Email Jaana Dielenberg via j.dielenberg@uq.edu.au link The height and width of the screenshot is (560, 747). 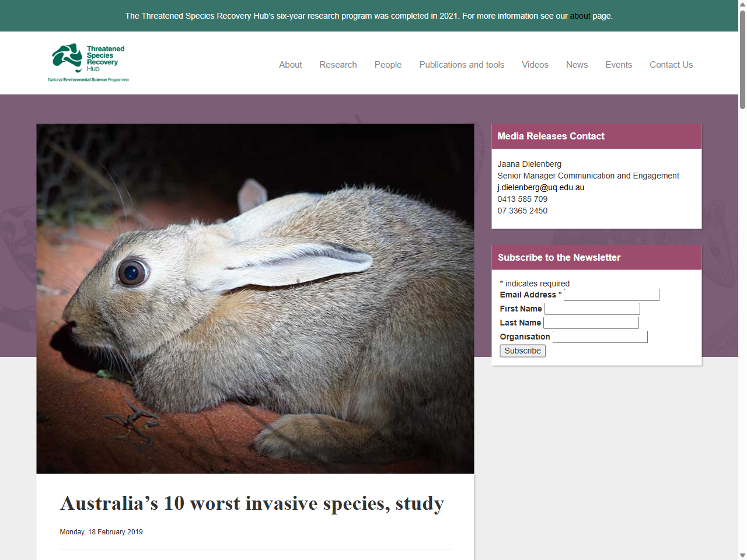point(540,187)
